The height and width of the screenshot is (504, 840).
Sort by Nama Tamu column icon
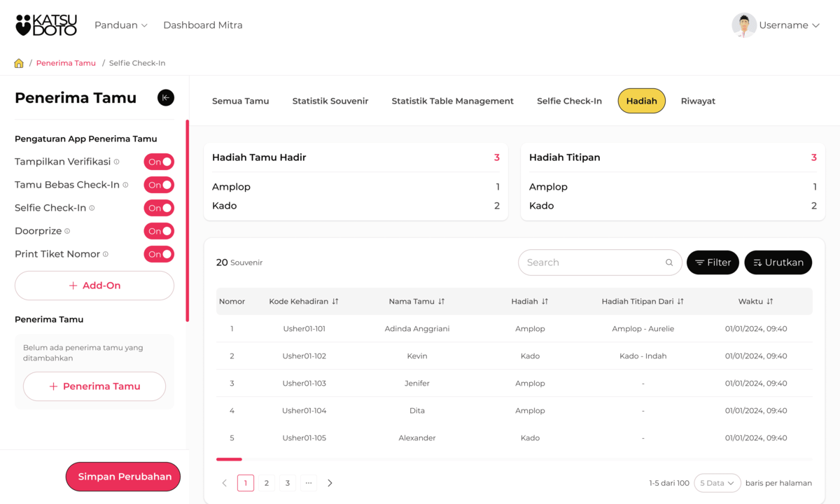(441, 302)
